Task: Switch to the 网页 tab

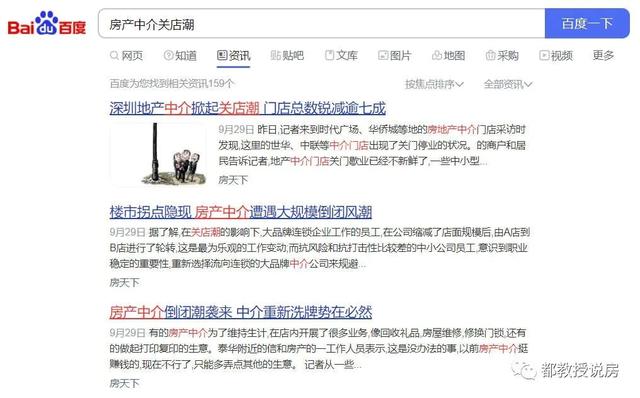Action: click(x=127, y=56)
